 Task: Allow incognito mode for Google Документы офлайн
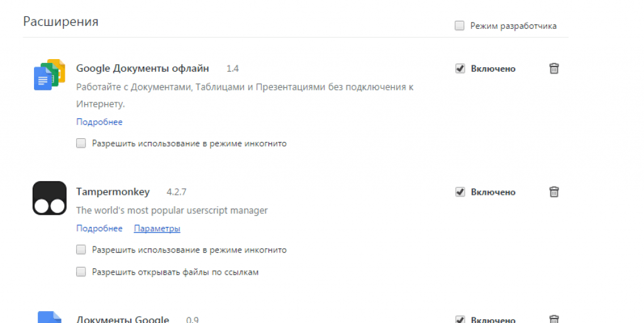(x=81, y=143)
